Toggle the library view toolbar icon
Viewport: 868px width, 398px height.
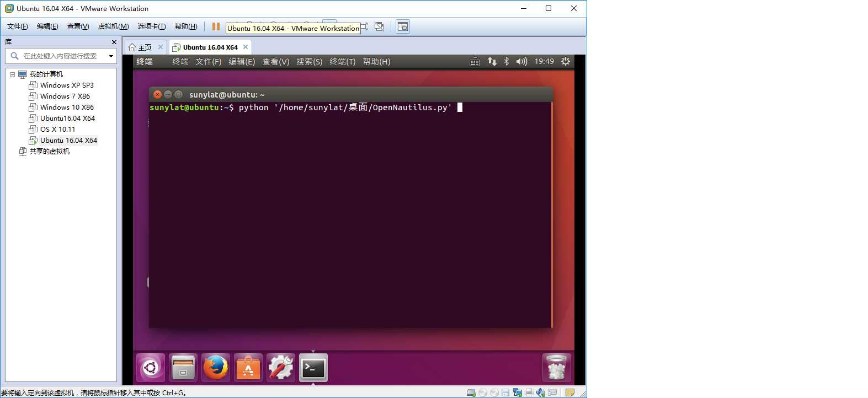pos(403,26)
